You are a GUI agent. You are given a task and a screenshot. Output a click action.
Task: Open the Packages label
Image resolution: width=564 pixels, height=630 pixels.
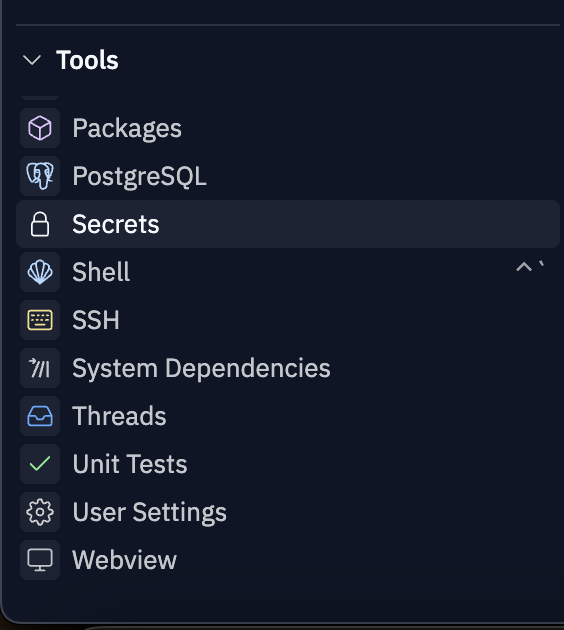pyautogui.click(x=127, y=129)
